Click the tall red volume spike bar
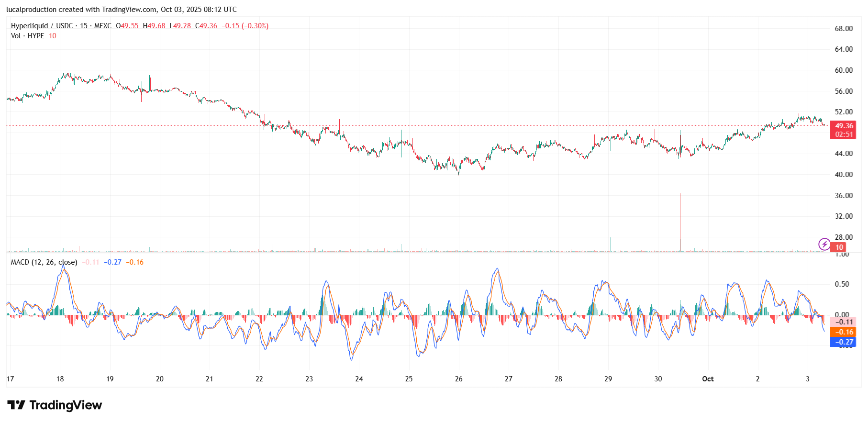This screenshot has height=423, width=868. click(680, 223)
